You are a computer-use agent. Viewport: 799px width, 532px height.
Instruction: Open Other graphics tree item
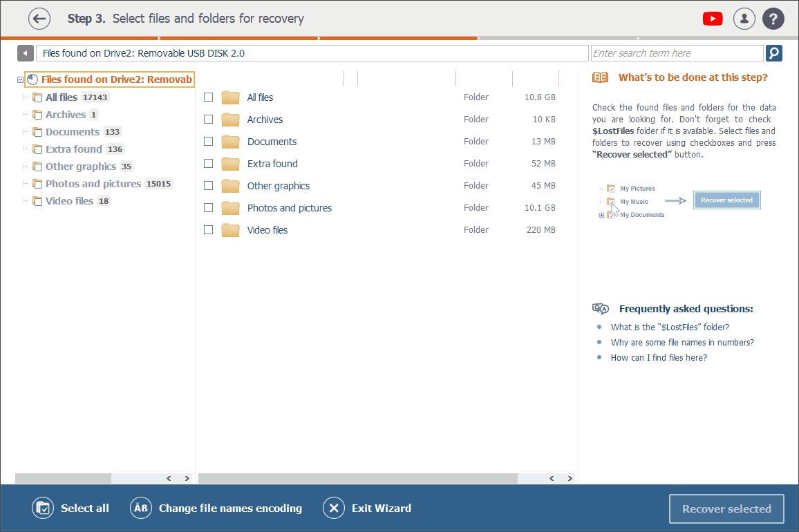click(x=80, y=167)
